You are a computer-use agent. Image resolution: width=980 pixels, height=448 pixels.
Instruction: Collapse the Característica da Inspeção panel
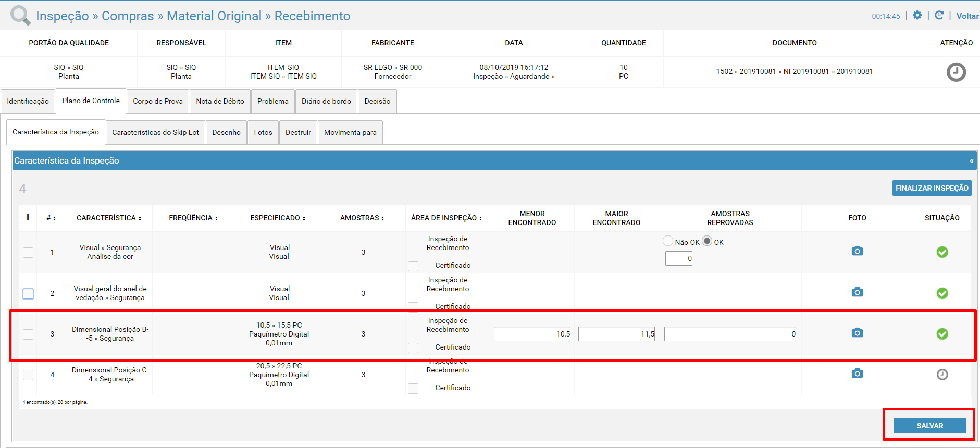pos(971,161)
